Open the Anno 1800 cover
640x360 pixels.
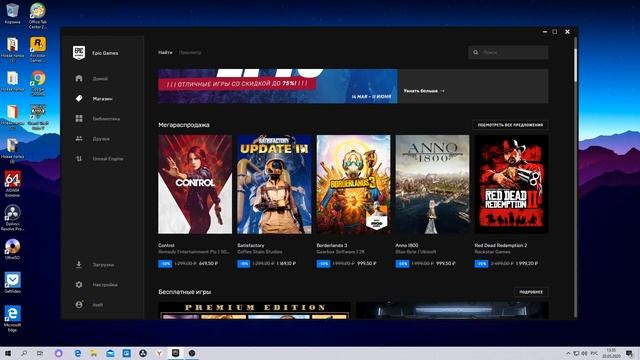(x=432, y=184)
